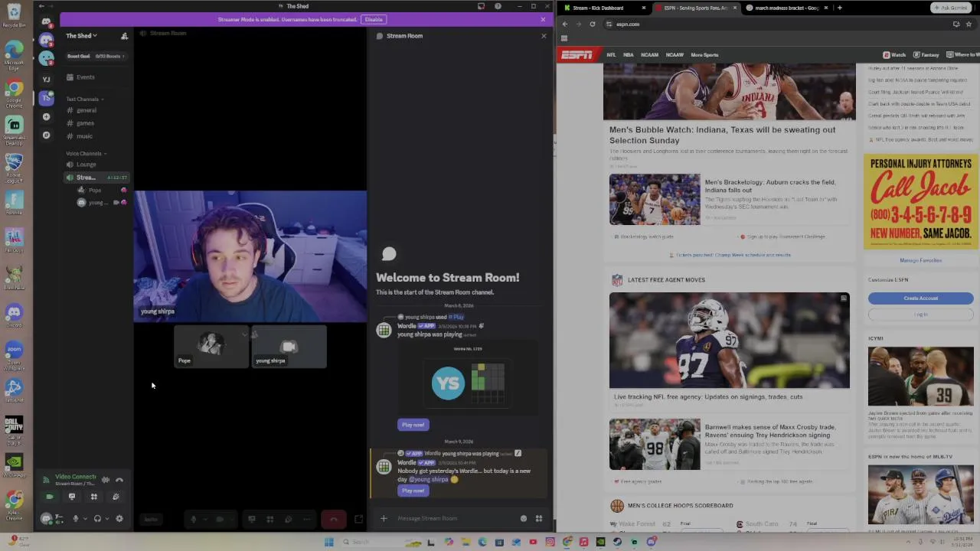Open the YJ server
This screenshot has width=980, height=551.
[x=46, y=79]
